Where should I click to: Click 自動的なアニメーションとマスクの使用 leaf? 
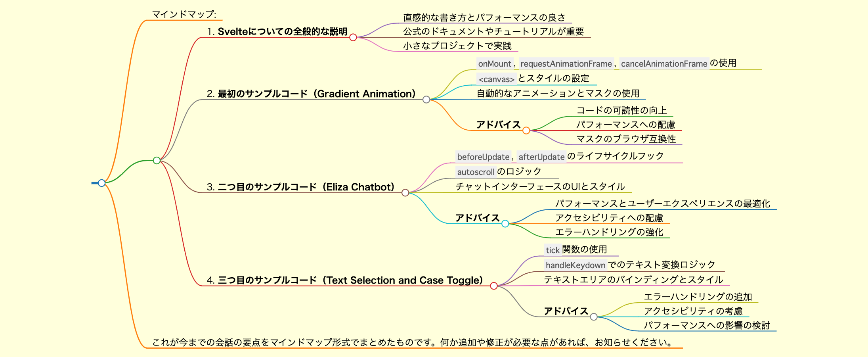click(x=558, y=93)
